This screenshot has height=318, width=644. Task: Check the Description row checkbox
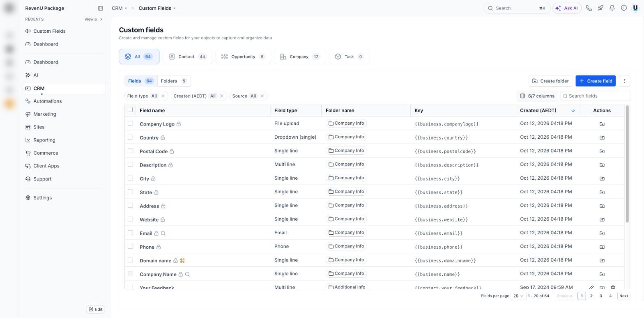(x=130, y=165)
